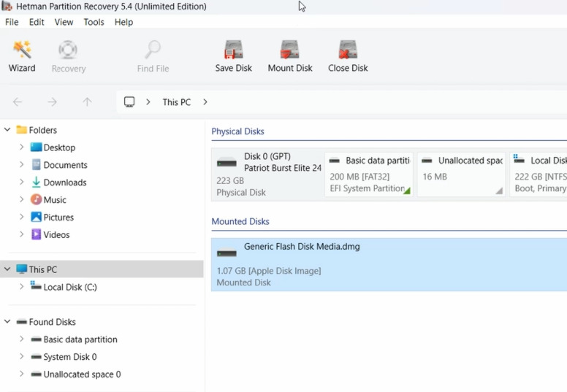Select Found Disks label in the tree
The width and height of the screenshot is (567, 392).
(x=52, y=322)
